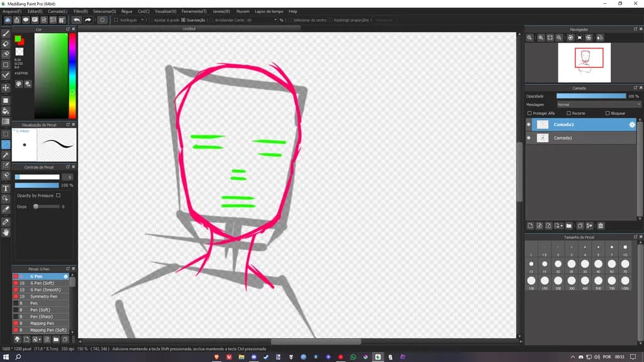Open the Mesclagem blend mode dropdown
This screenshot has width=644, height=362.
pyautogui.click(x=599, y=105)
